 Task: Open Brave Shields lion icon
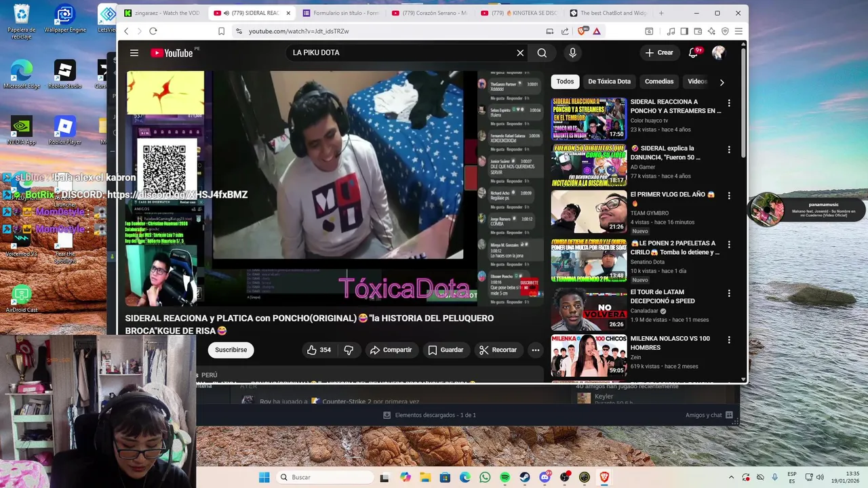click(582, 31)
